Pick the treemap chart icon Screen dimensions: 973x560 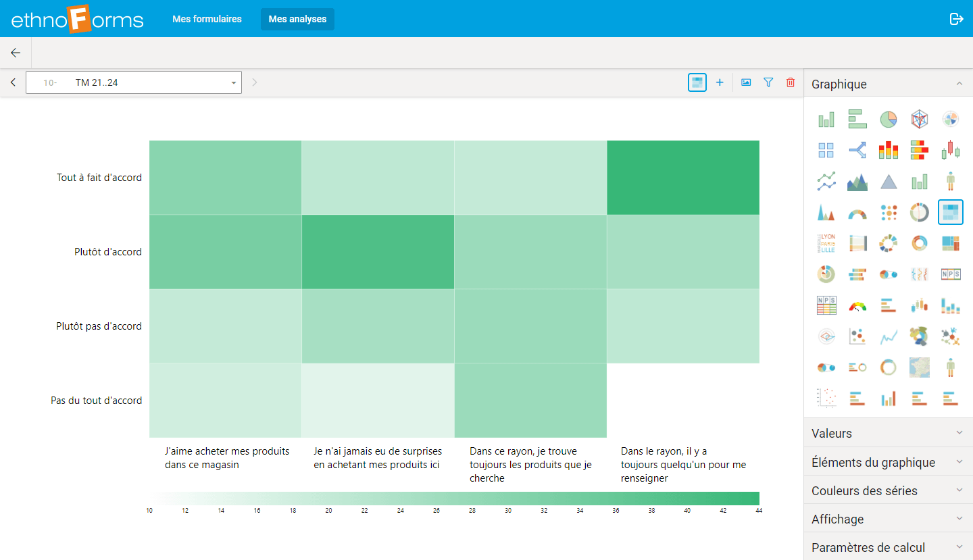pos(951,243)
